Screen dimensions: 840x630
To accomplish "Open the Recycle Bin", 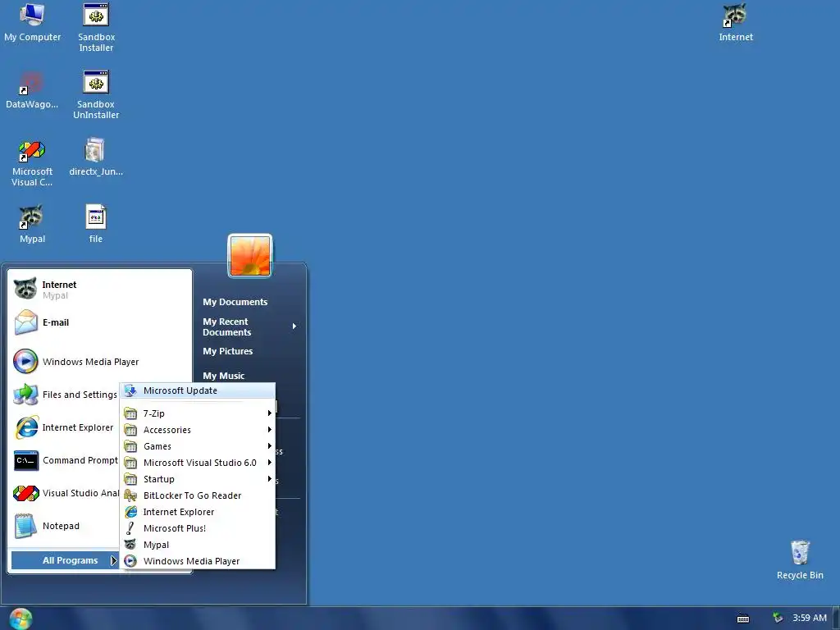I will pos(799,559).
